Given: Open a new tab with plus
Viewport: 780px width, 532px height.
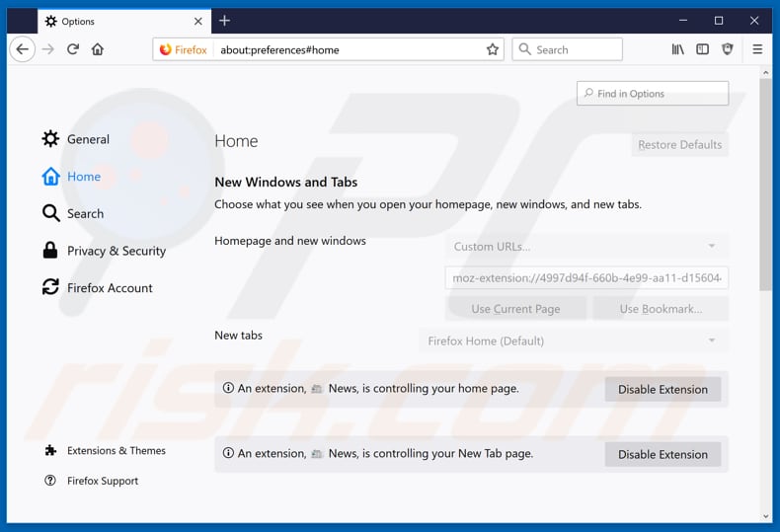Looking at the screenshot, I should point(224,21).
